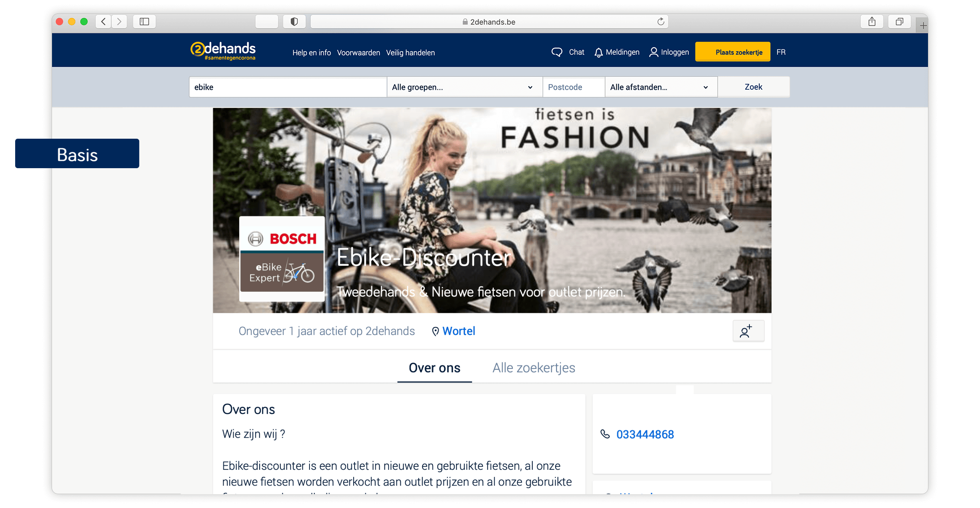Open the Safari share icon
The height and width of the screenshot is (508, 980).
pos(872,22)
